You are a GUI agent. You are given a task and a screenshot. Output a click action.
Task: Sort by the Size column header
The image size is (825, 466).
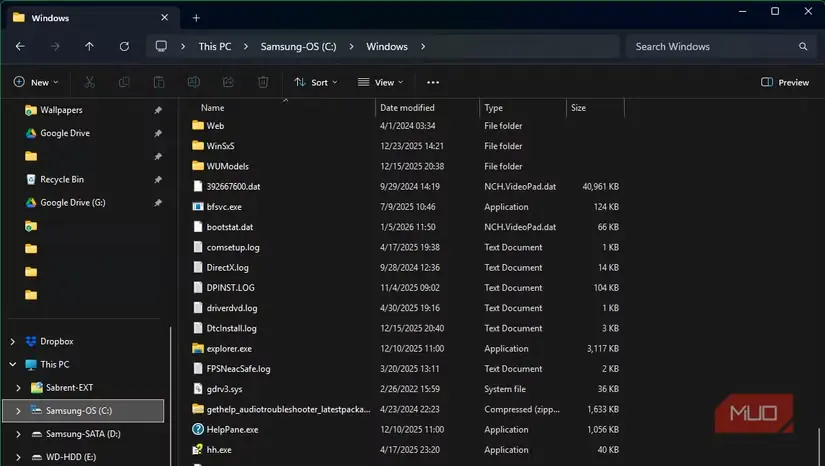[x=578, y=107]
